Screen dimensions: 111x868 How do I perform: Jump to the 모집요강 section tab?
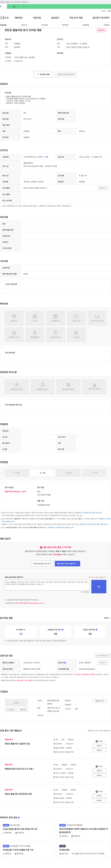(3, 25)
